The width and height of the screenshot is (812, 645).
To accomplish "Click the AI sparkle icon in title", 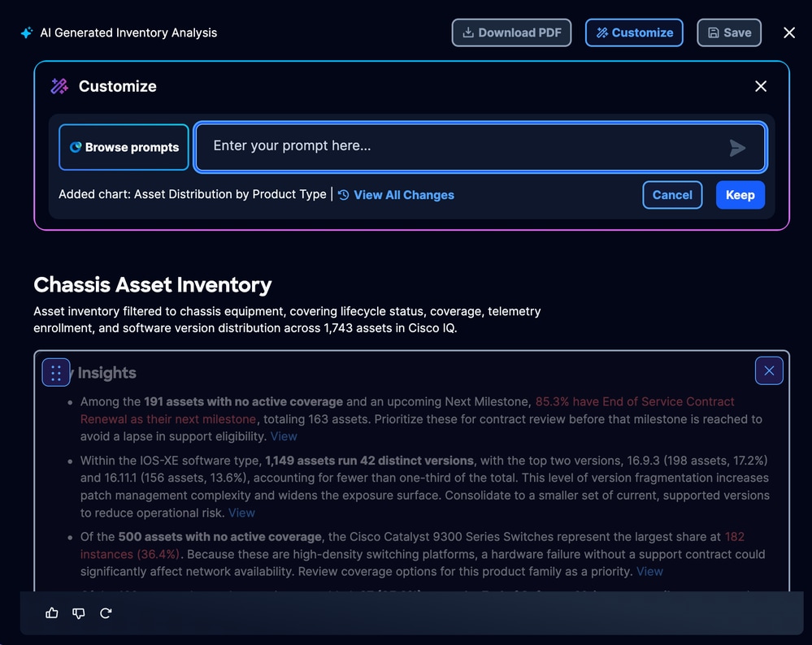I will click(26, 32).
